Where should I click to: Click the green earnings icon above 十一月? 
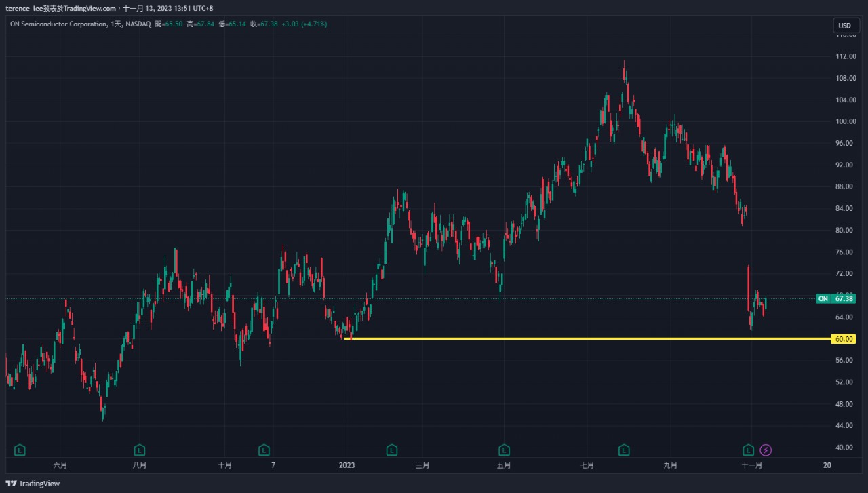[x=748, y=450]
